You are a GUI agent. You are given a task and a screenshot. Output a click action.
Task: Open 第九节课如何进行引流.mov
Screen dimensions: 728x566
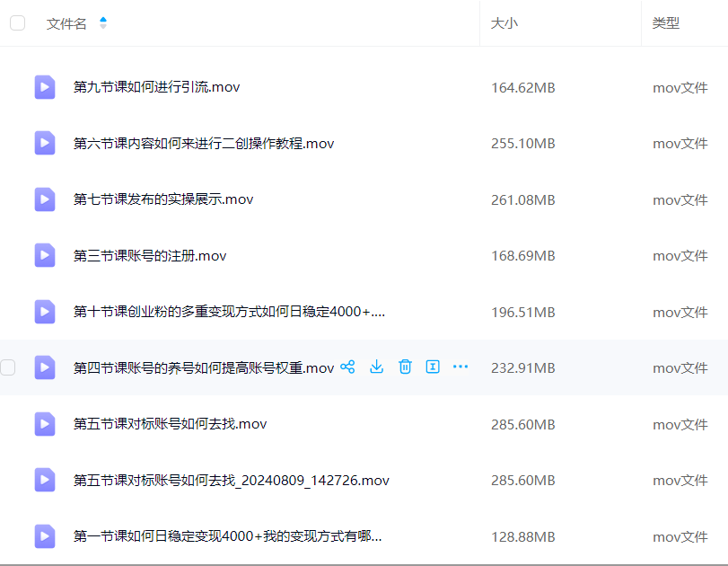click(x=156, y=87)
